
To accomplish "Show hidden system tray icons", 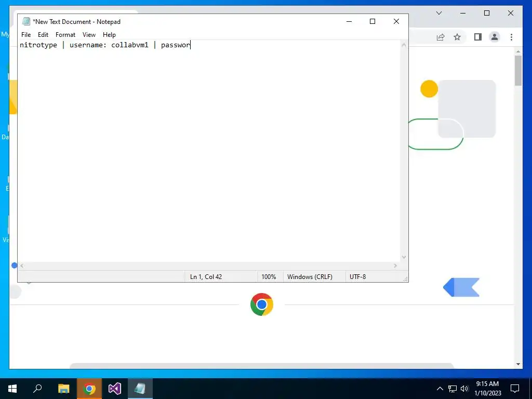I will [x=440, y=389].
